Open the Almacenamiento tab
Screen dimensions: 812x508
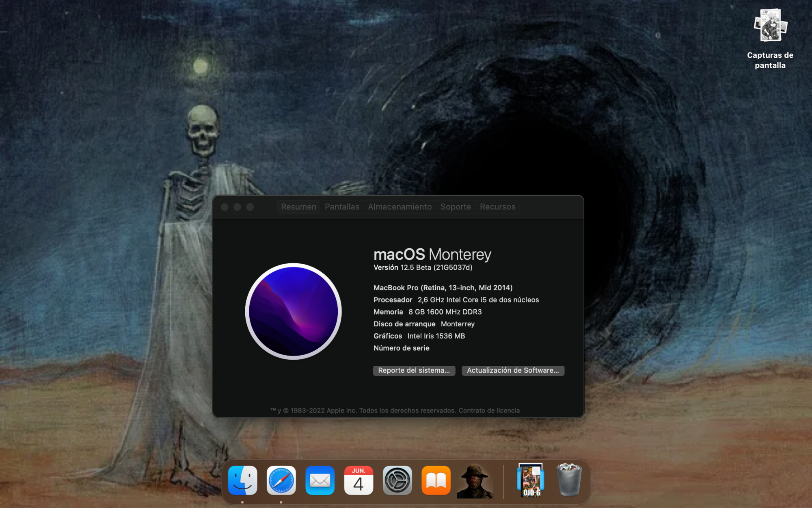click(400, 207)
